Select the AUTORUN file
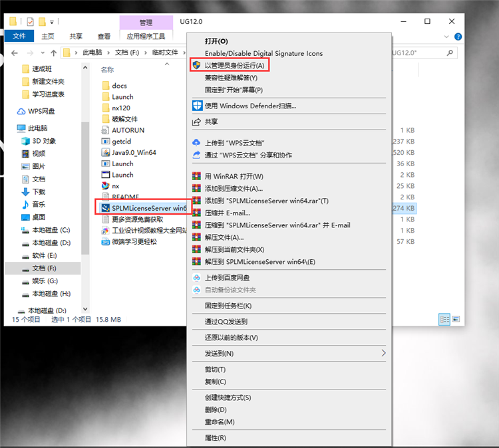Viewport: 499px width, 448px height. tap(123, 130)
